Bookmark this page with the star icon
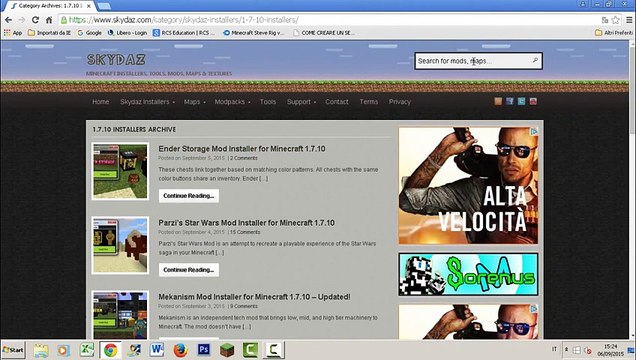The height and width of the screenshot is (360, 636). point(615,20)
